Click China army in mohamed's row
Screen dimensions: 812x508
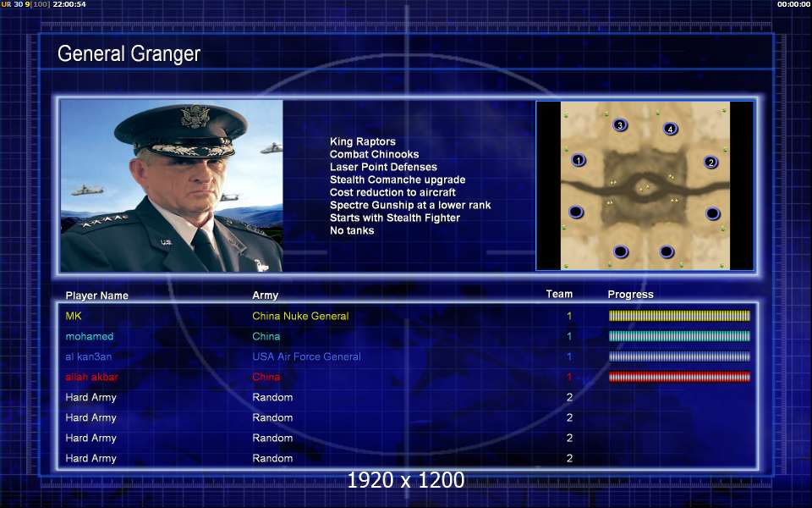click(266, 336)
